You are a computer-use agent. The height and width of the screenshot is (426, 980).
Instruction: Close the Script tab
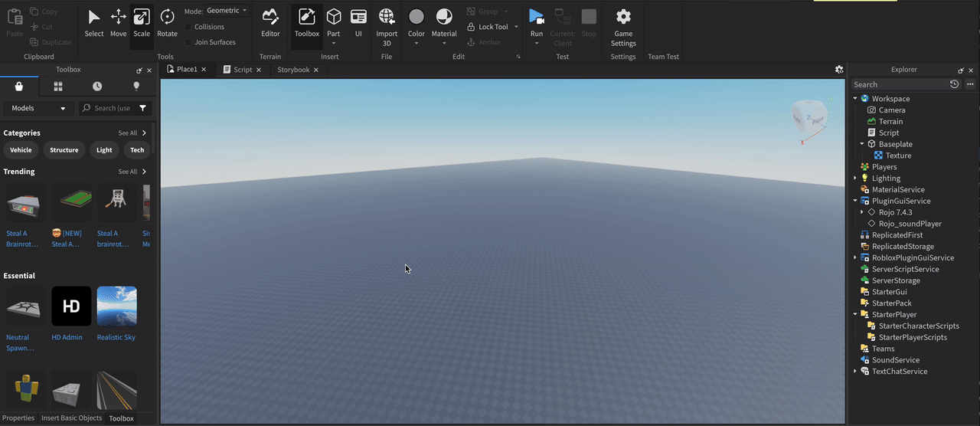point(259,70)
